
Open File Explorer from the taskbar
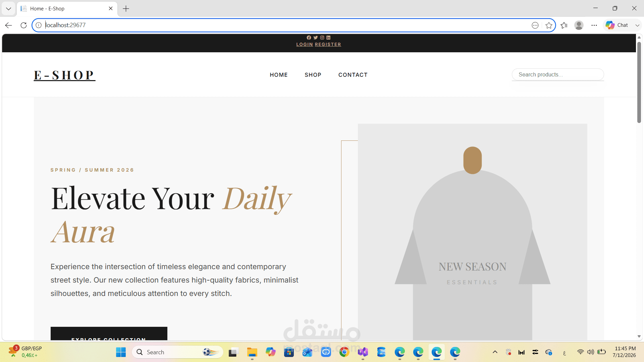(252, 352)
